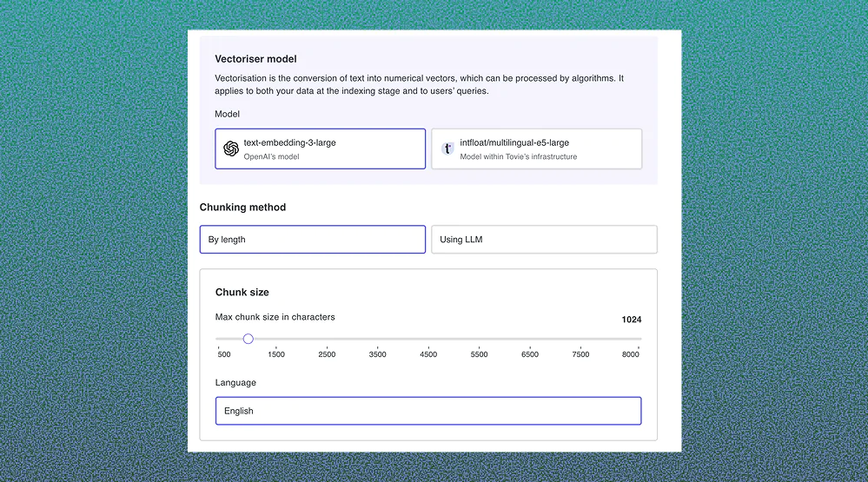868x482 pixels.
Task: Set slider at the 2500 tick label
Action: pos(327,354)
